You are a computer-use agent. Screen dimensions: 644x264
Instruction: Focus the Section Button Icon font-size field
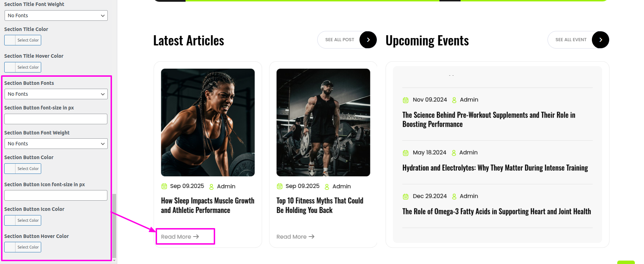(56, 195)
